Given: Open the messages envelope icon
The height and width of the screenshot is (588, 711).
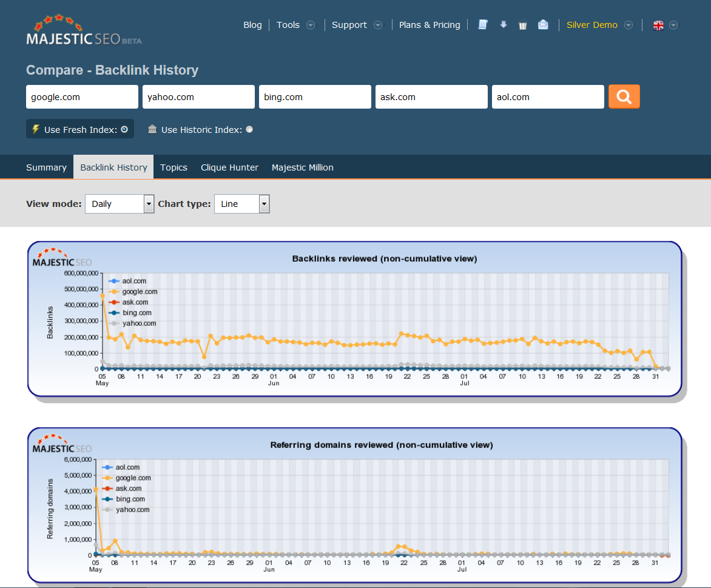Looking at the screenshot, I should tap(543, 25).
